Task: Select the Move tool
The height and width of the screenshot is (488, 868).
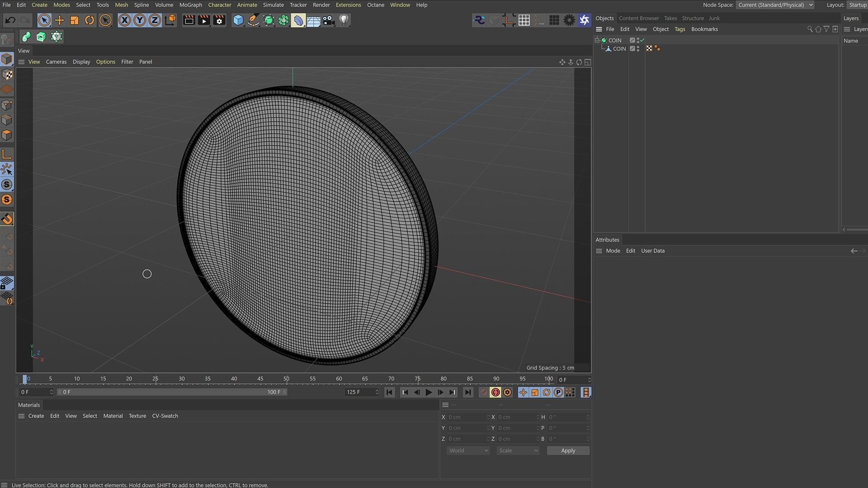Action: [59, 20]
